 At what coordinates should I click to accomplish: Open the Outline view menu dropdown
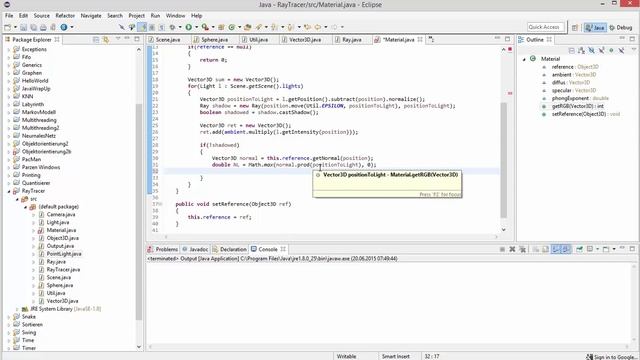pos(633,49)
